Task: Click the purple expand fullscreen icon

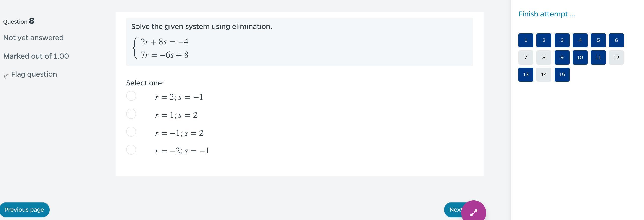Action: click(473, 212)
